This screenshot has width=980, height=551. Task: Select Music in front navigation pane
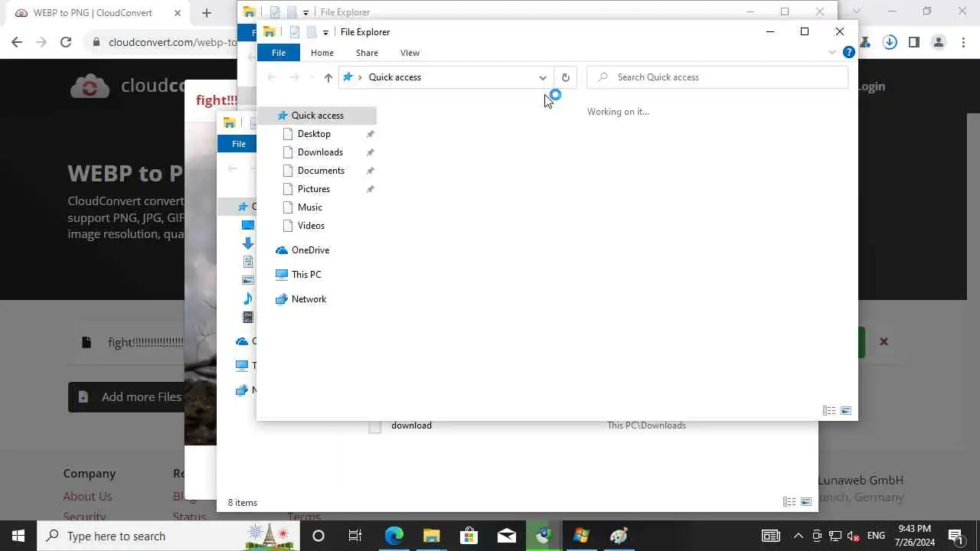pos(309,207)
